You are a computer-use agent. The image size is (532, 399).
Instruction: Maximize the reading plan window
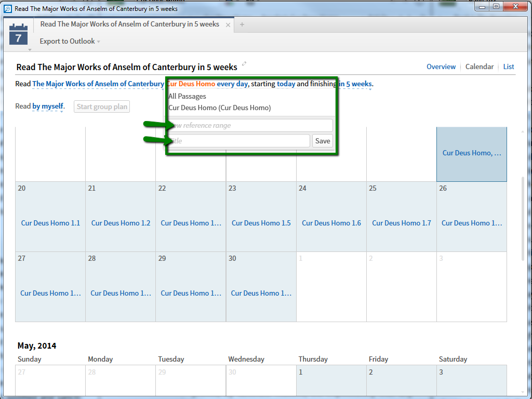496,6
